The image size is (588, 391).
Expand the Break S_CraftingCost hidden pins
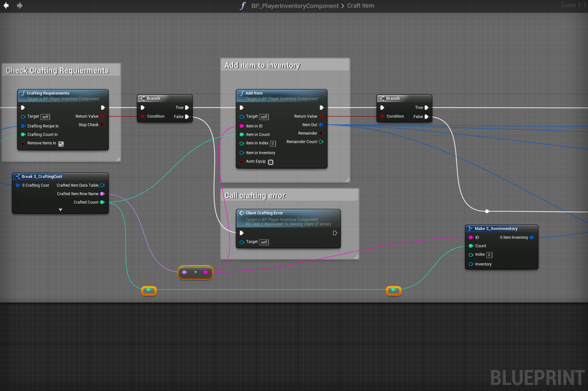(60, 210)
